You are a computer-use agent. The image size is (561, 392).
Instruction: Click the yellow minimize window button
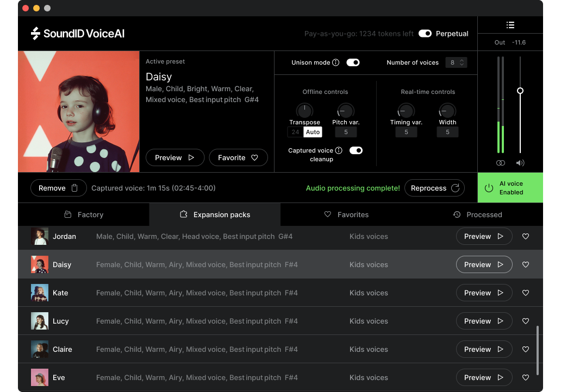pyautogui.click(x=36, y=8)
